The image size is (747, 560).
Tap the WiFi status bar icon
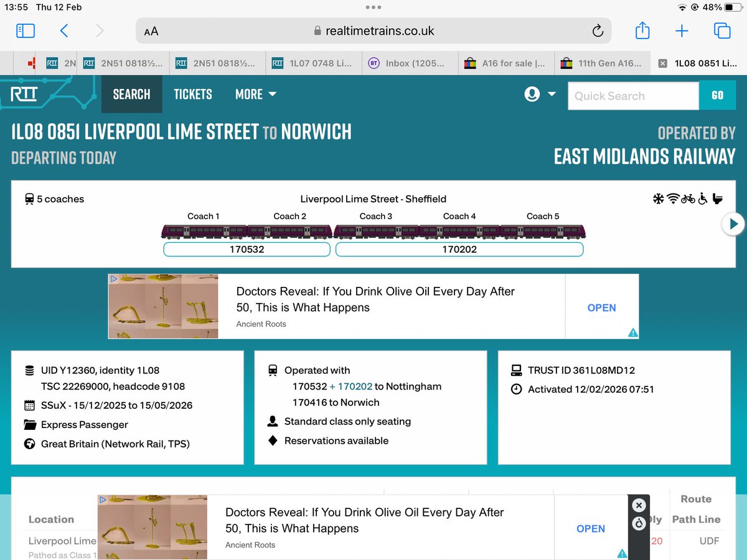(x=683, y=7)
